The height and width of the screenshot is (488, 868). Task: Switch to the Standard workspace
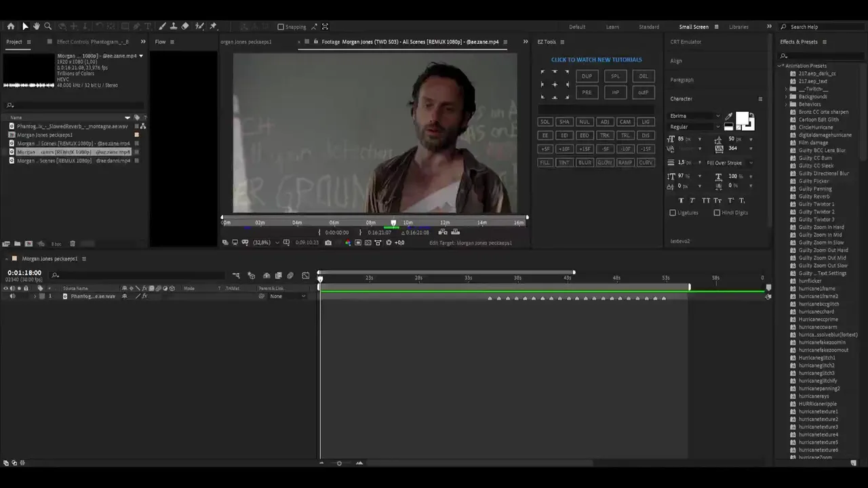[x=649, y=27]
